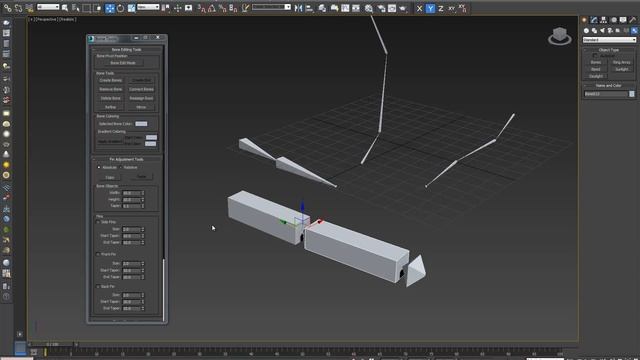This screenshot has height=360, width=640.
Task: Select the Geometry category icon
Action: coord(587,31)
